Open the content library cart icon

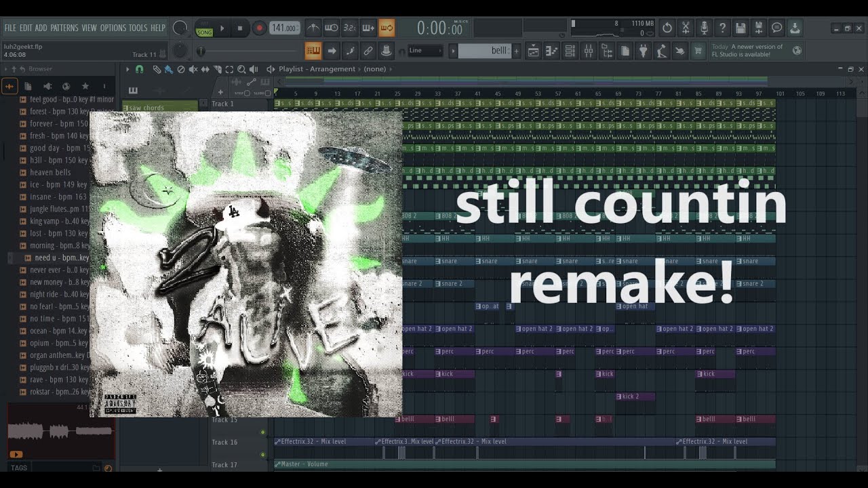tap(698, 51)
